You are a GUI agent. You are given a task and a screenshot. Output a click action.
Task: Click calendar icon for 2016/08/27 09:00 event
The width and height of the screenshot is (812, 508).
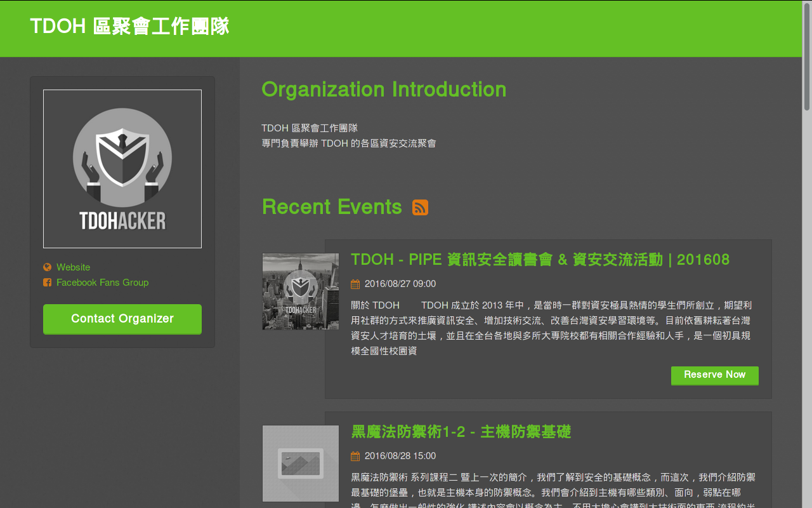[355, 284]
